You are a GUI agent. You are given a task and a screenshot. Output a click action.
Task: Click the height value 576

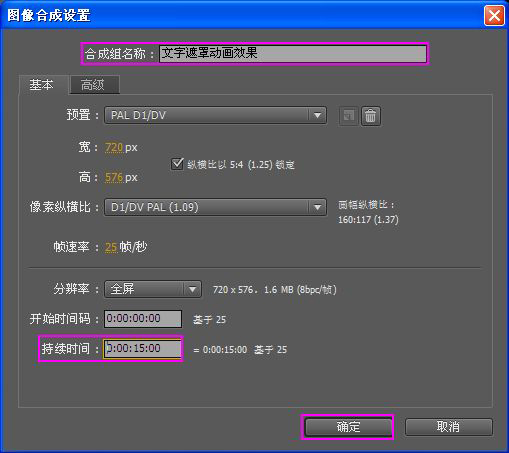(114, 177)
